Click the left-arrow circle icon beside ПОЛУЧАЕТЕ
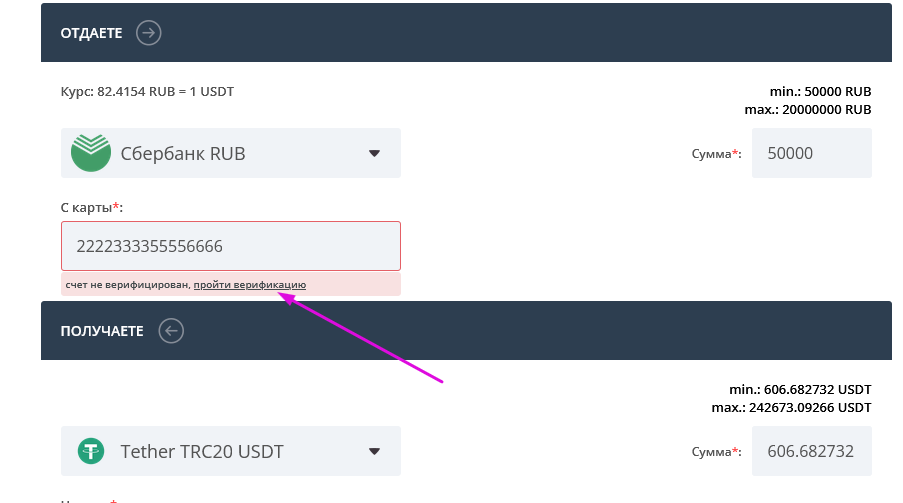The width and height of the screenshot is (903, 503). pyautogui.click(x=171, y=330)
